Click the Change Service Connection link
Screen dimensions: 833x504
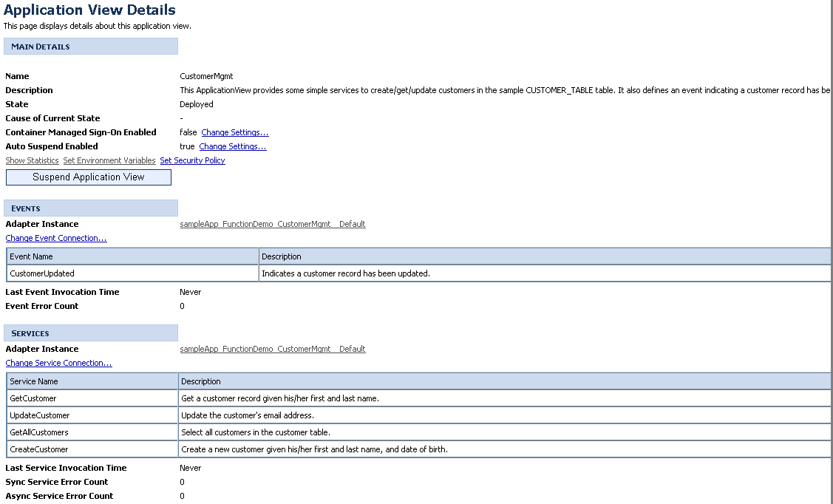point(58,363)
